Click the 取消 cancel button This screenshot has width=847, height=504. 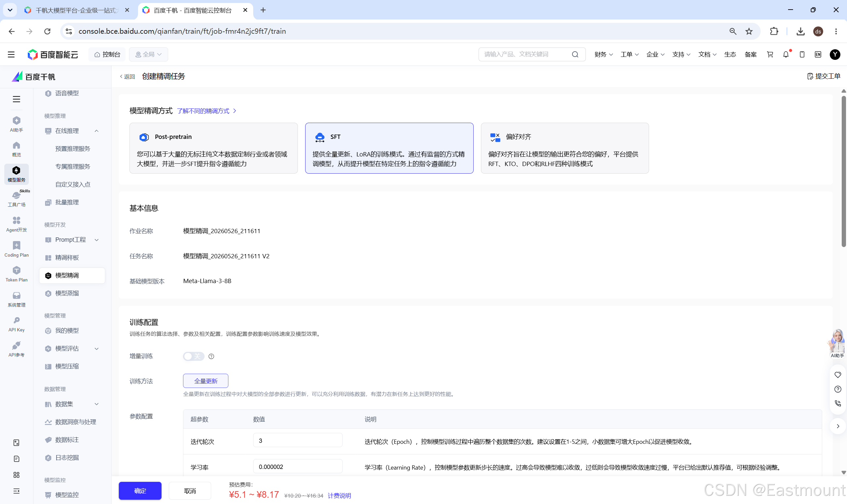click(x=190, y=491)
